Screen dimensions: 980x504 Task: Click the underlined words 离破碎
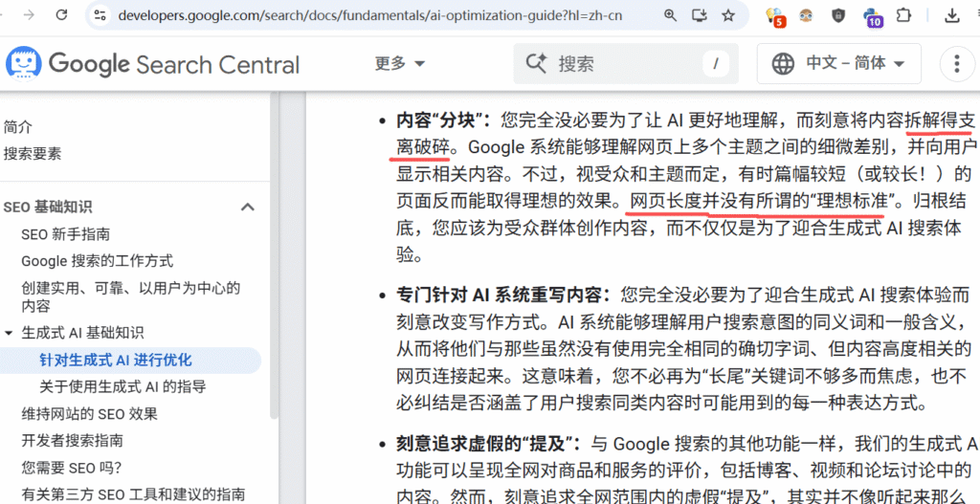click(423, 146)
